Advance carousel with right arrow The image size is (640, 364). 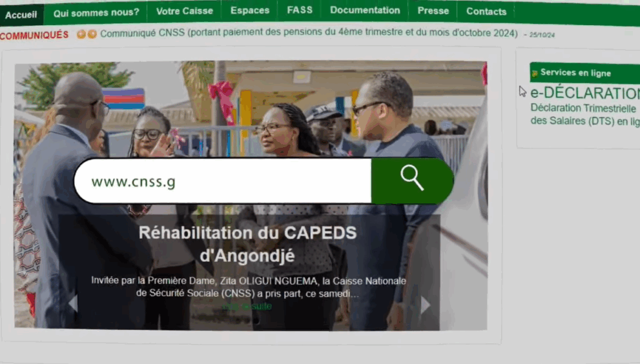(426, 305)
